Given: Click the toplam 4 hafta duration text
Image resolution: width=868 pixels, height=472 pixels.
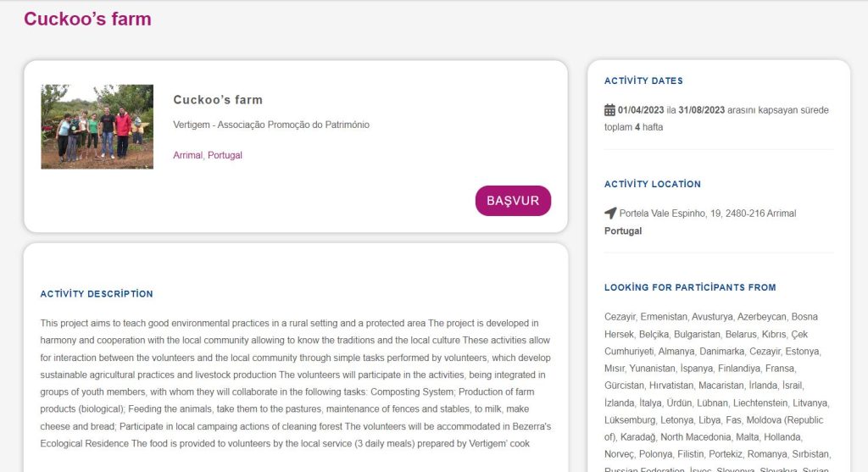Looking at the screenshot, I should [633, 127].
